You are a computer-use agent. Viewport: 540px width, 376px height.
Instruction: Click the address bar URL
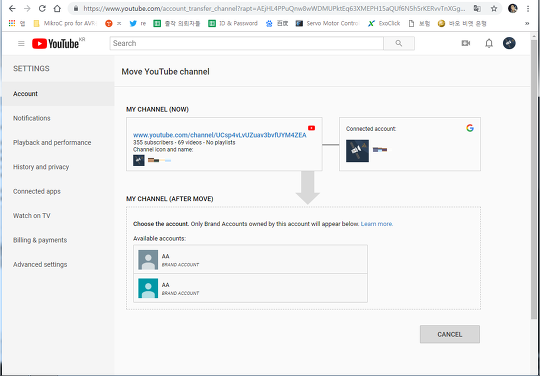point(274,9)
